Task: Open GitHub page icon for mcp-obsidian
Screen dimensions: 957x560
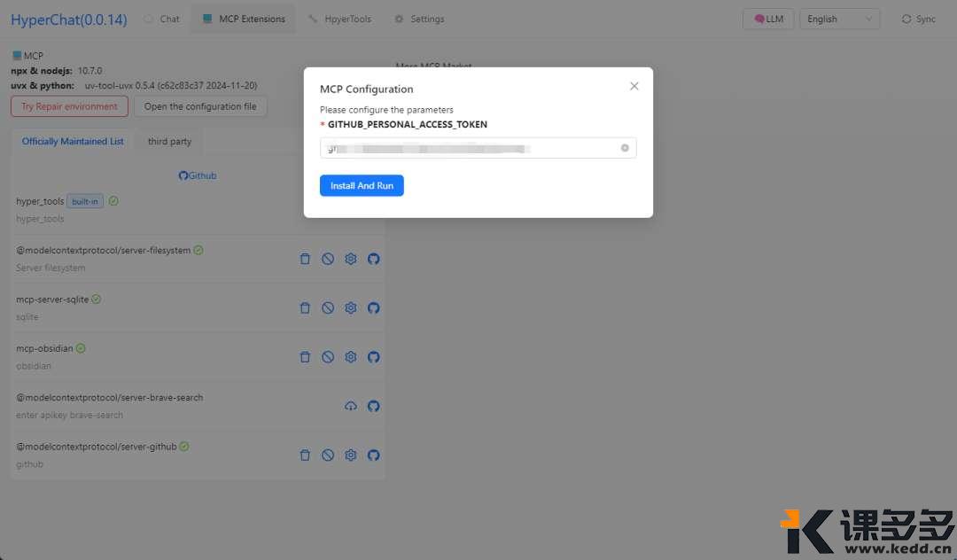Action: click(x=374, y=357)
